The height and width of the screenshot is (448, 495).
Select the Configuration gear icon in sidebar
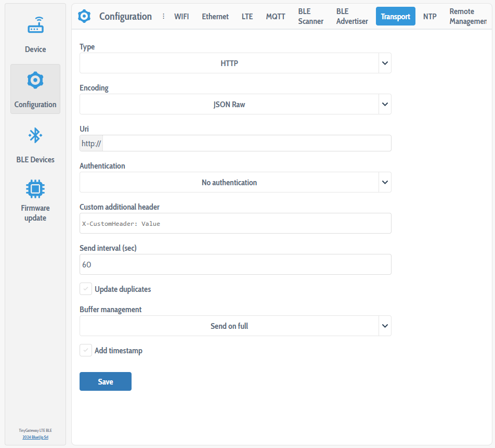click(35, 81)
